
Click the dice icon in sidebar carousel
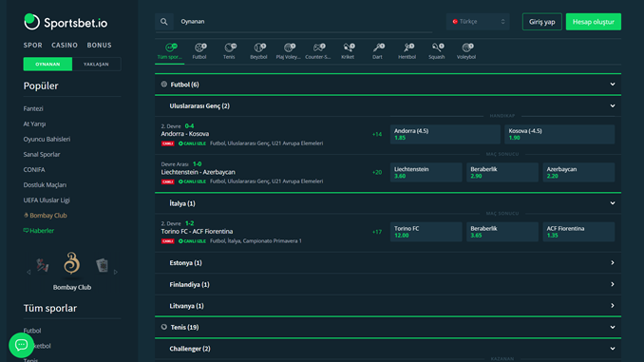point(43,265)
